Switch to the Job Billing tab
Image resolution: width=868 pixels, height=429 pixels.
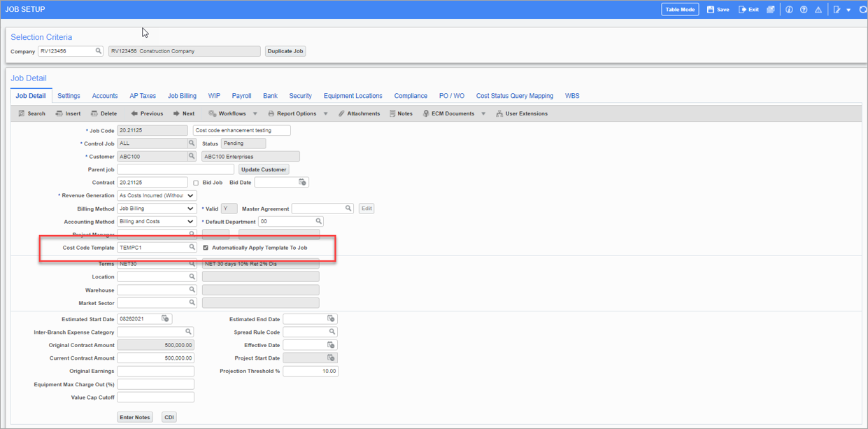(x=182, y=96)
